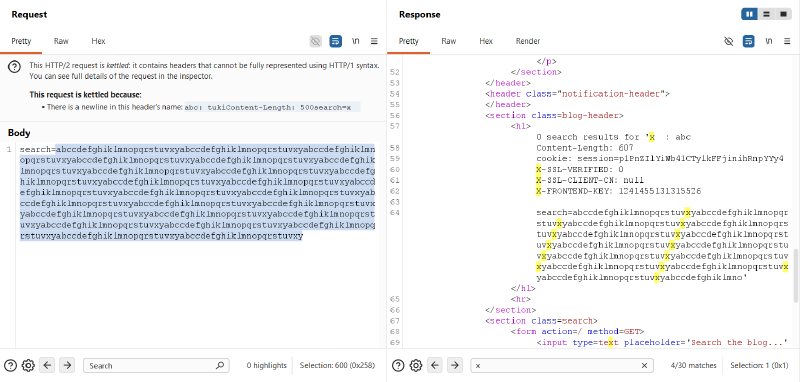Open Request panel hamburger menu
This screenshot has width=800, height=382.
tap(374, 41)
